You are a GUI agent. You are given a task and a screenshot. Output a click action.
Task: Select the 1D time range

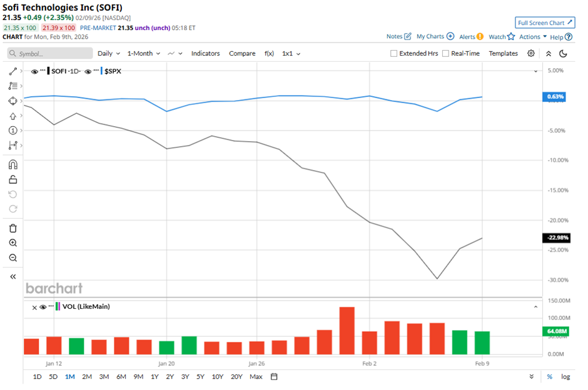37,376
